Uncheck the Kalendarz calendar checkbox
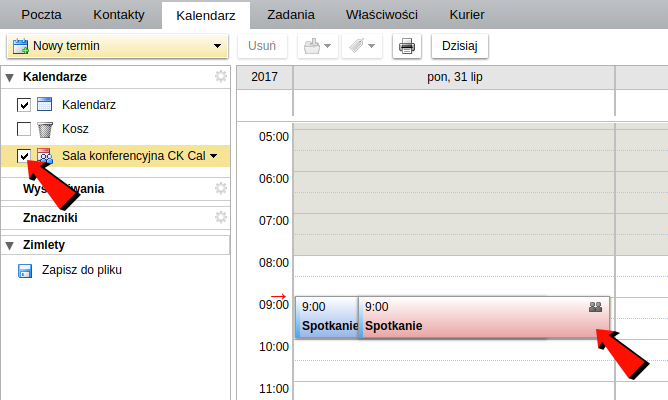Viewport: 668px width, 400px height. click(x=24, y=104)
